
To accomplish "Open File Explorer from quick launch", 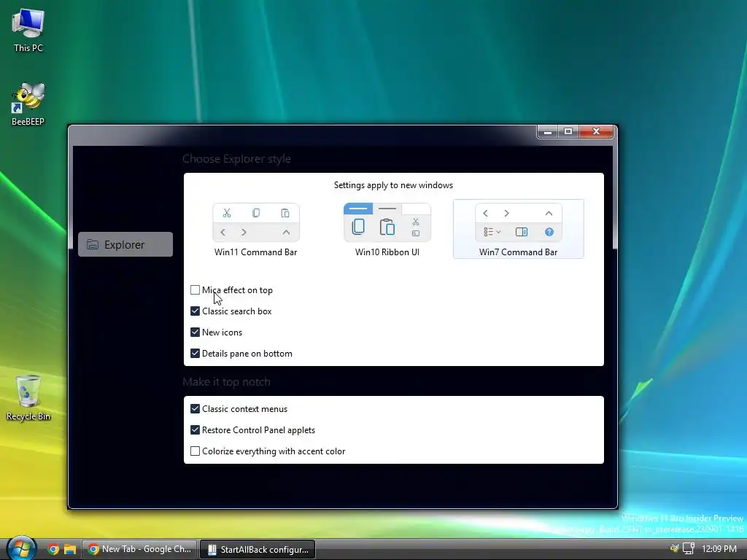I will click(70, 549).
